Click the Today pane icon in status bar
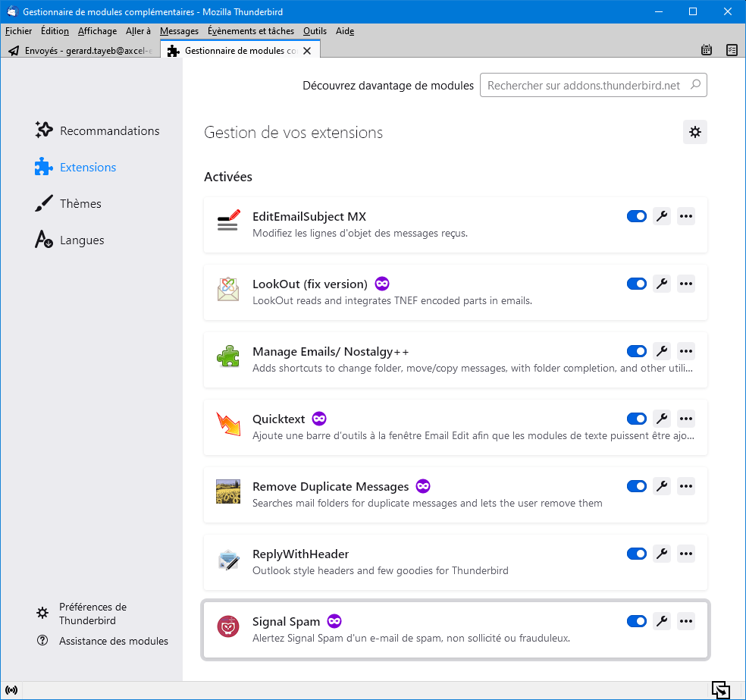 pos(721,690)
